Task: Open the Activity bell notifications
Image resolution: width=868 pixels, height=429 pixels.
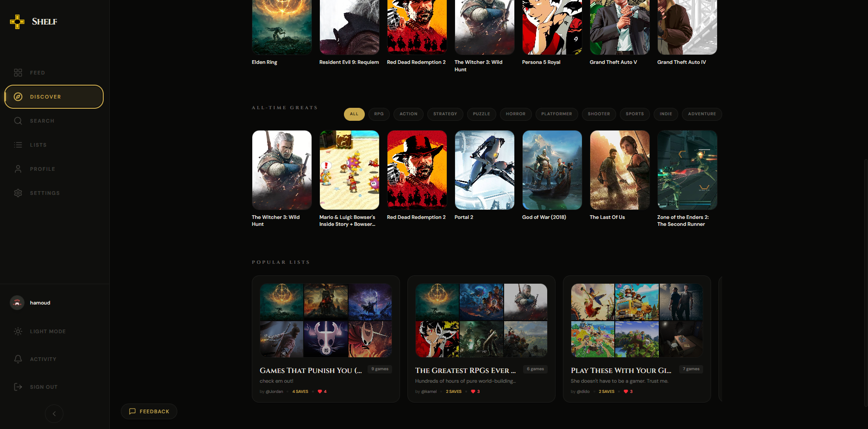Action: pos(54,359)
